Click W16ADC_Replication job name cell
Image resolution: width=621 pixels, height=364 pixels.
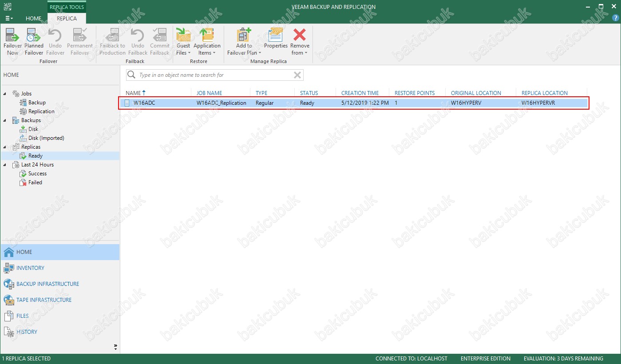click(221, 103)
